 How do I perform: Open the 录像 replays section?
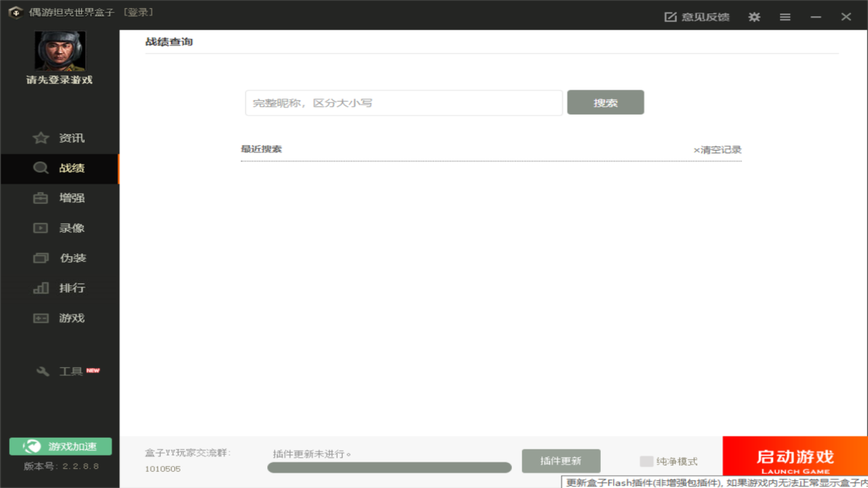60,228
